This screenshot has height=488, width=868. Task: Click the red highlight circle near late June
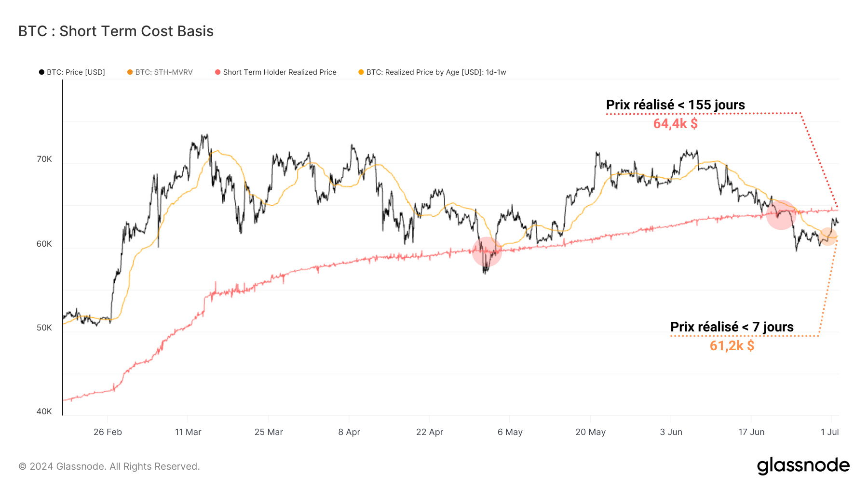pos(780,215)
